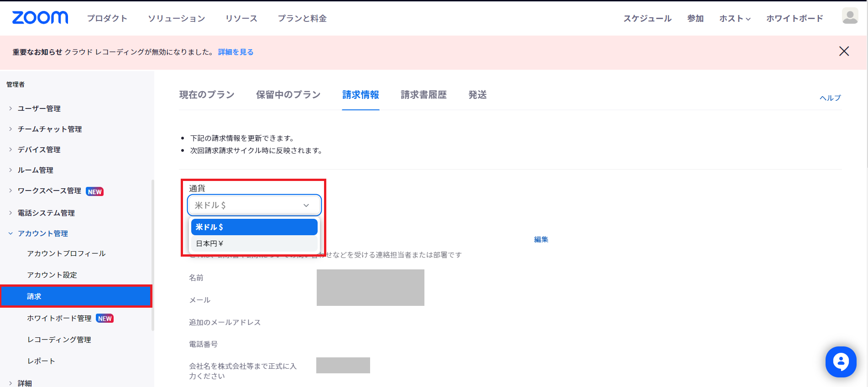This screenshot has width=868, height=387.
Task: Expand 電話システム管理 in sidebar
Action: (x=46, y=213)
